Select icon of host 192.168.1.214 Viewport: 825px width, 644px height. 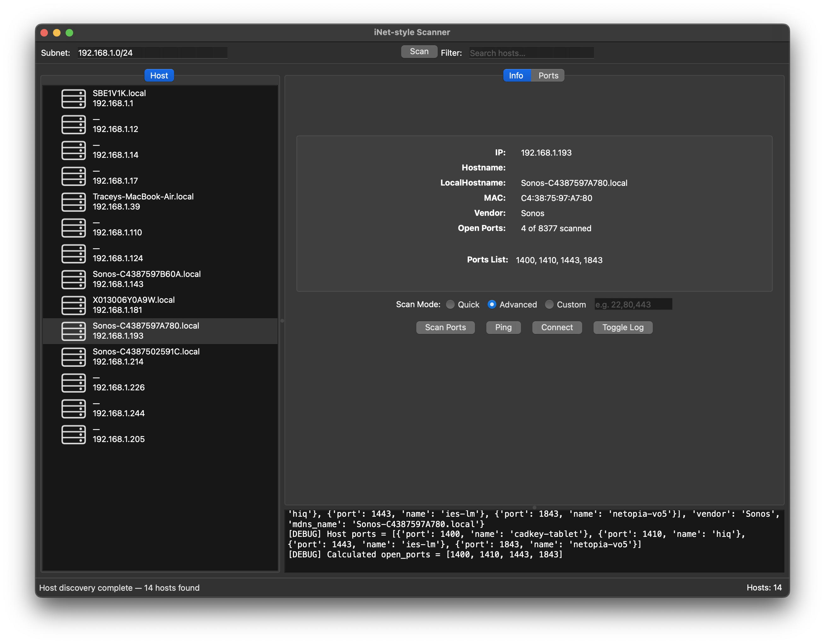pyautogui.click(x=74, y=357)
